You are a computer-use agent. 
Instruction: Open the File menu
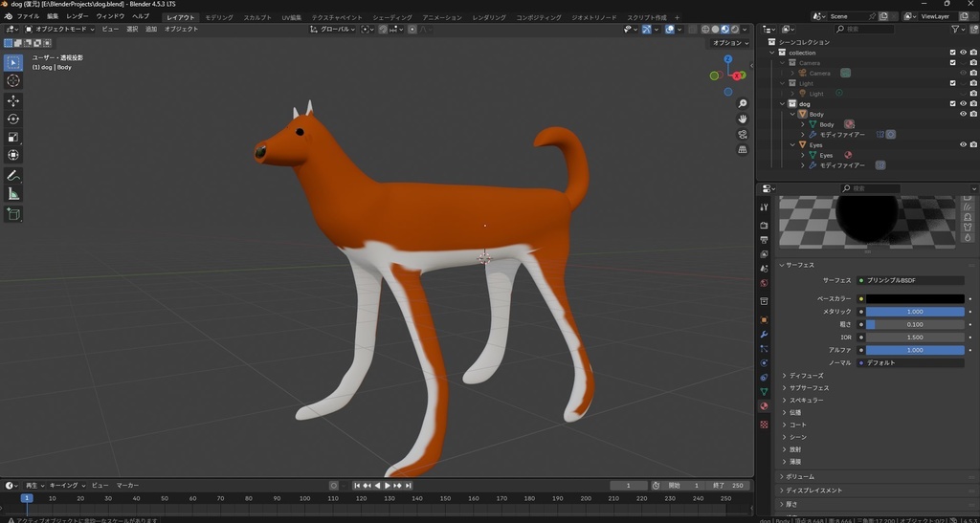[x=28, y=17]
